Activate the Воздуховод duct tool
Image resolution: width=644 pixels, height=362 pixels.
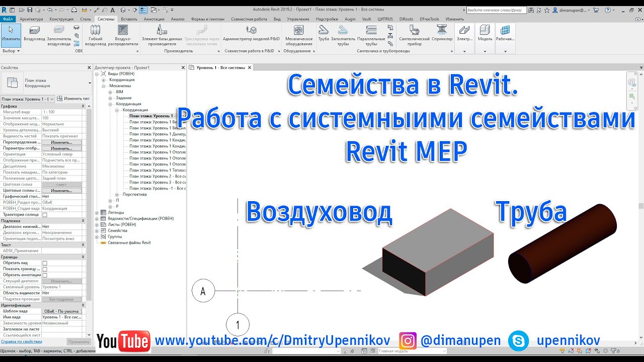(x=34, y=33)
